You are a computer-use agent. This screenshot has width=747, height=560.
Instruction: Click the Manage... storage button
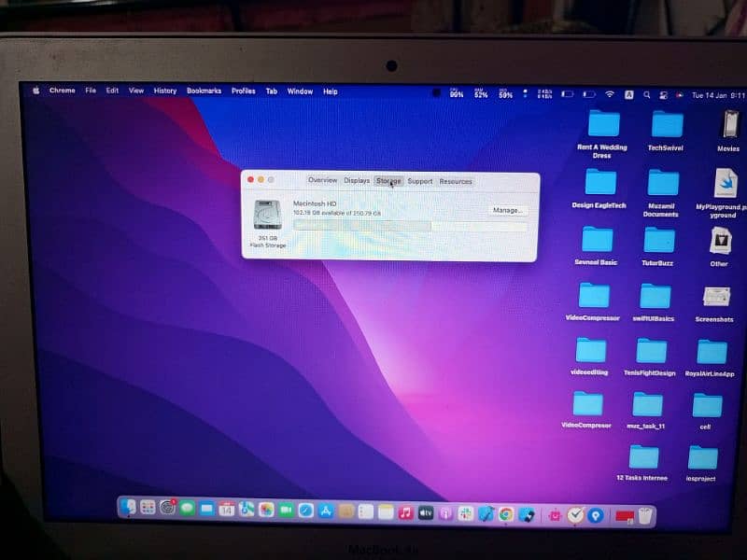tap(507, 210)
